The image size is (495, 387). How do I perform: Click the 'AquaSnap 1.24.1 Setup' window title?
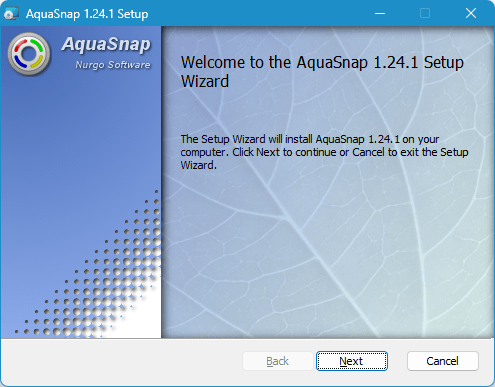coord(87,14)
